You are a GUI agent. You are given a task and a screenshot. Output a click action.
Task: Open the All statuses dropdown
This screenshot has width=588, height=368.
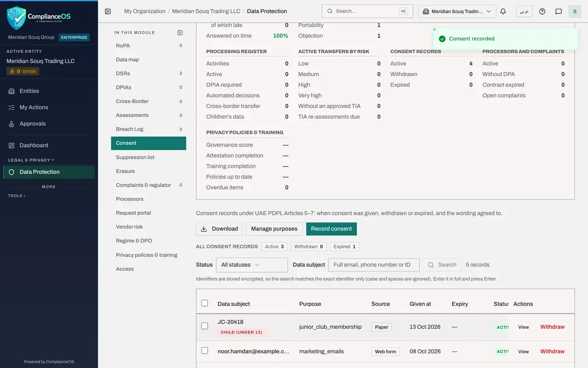(252, 265)
